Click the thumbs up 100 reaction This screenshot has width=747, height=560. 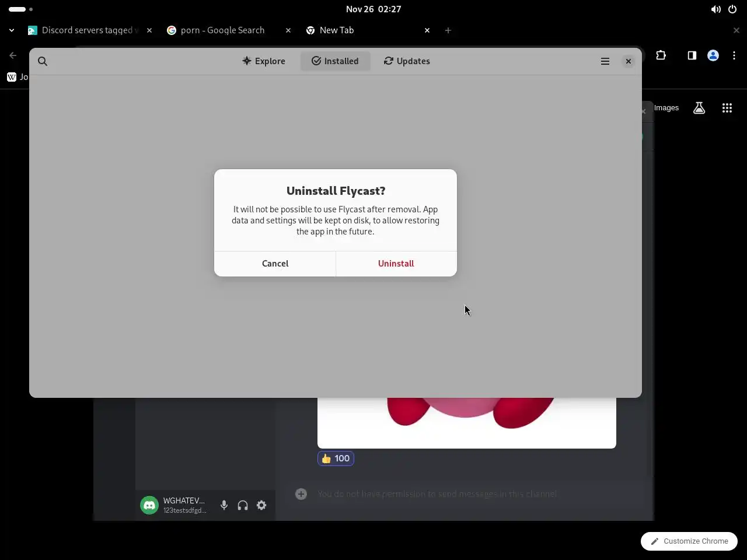point(336,459)
